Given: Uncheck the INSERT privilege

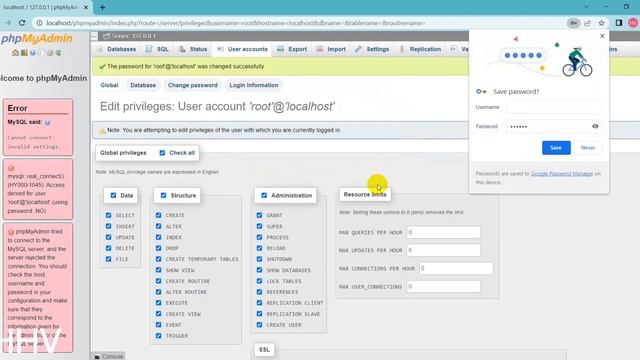Looking at the screenshot, I should (x=108, y=226).
